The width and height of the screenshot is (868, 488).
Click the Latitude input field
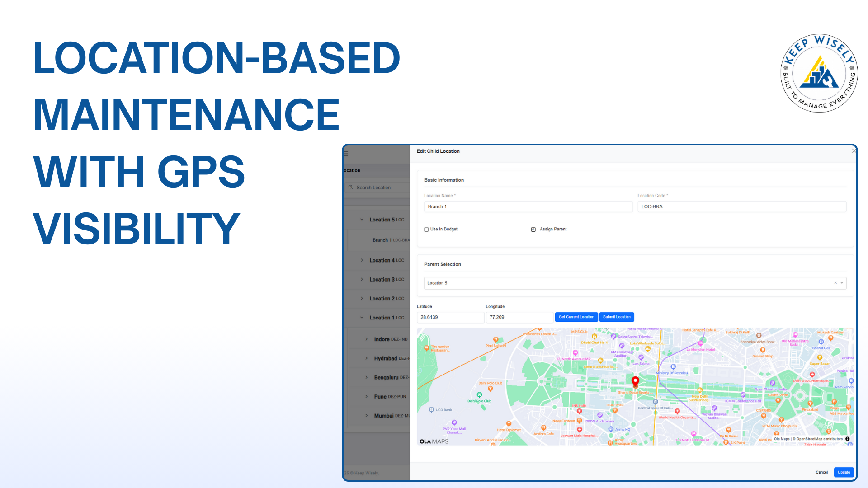click(450, 317)
